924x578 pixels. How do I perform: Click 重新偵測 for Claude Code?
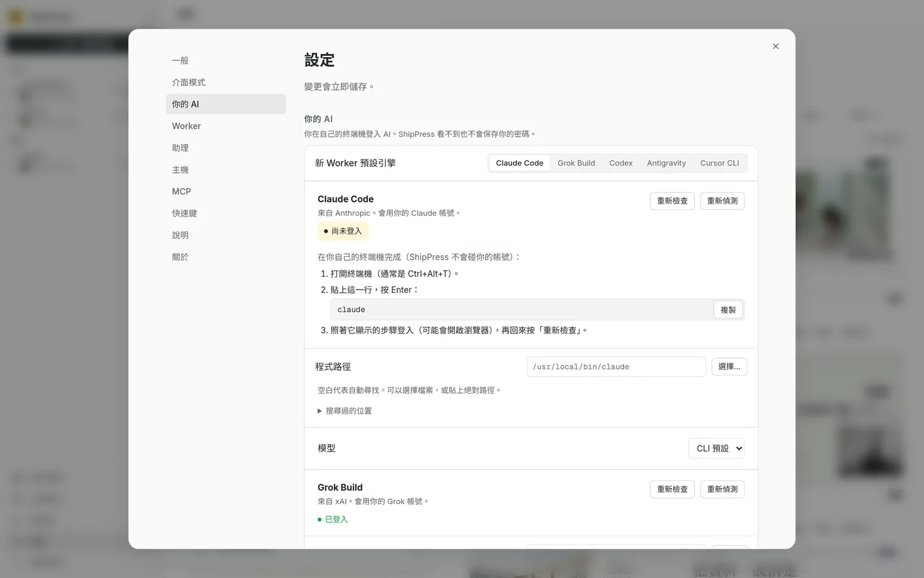pyautogui.click(x=723, y=201)
